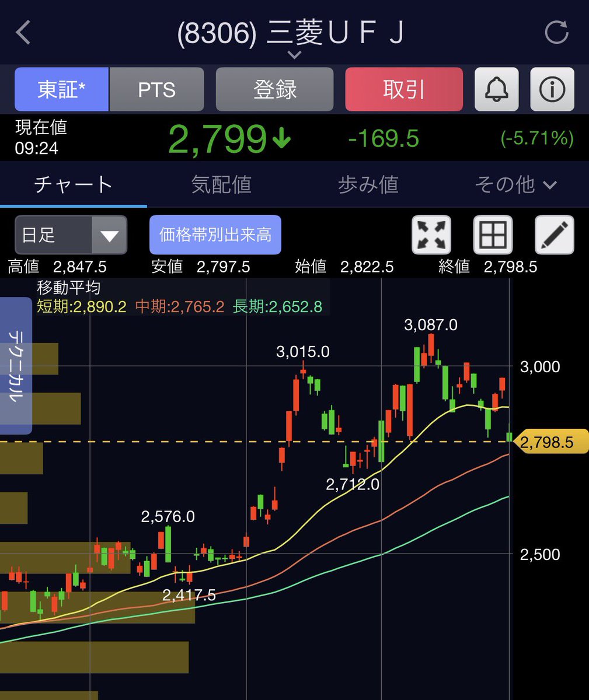Switch to the PTS market

pyautogui.click(x=156, y=89)
